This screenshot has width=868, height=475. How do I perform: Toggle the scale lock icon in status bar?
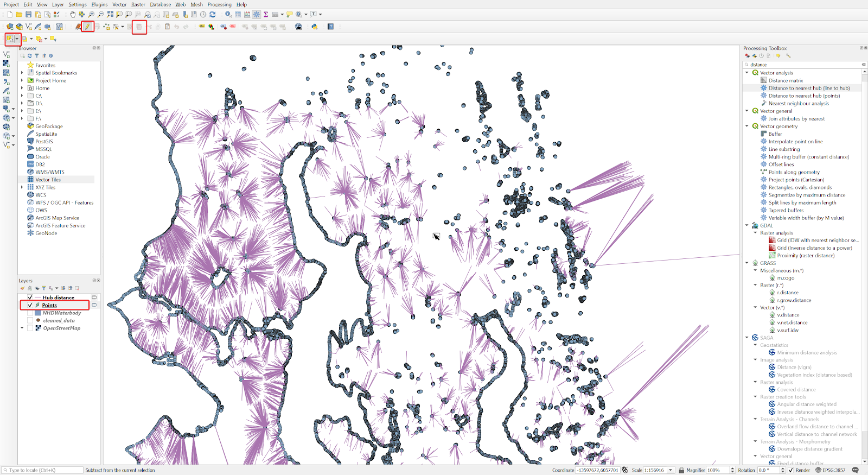click(681, 470)
